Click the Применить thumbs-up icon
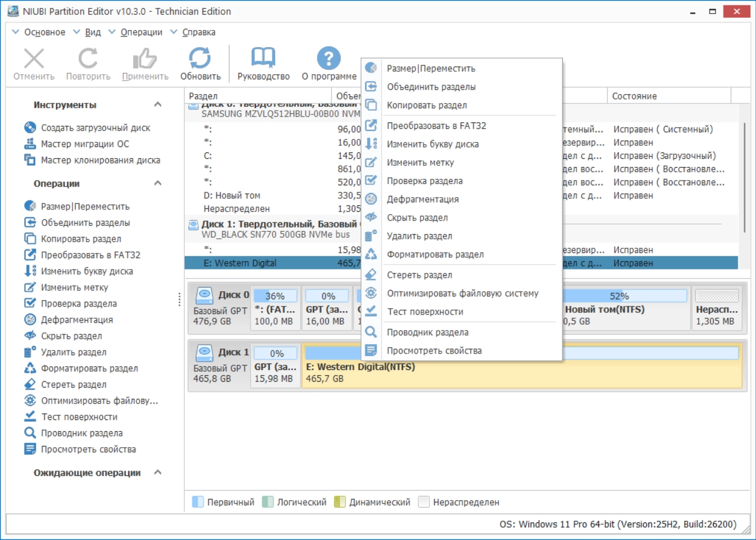The width and height of the screenshot is (756, 540). coord(145,58)
